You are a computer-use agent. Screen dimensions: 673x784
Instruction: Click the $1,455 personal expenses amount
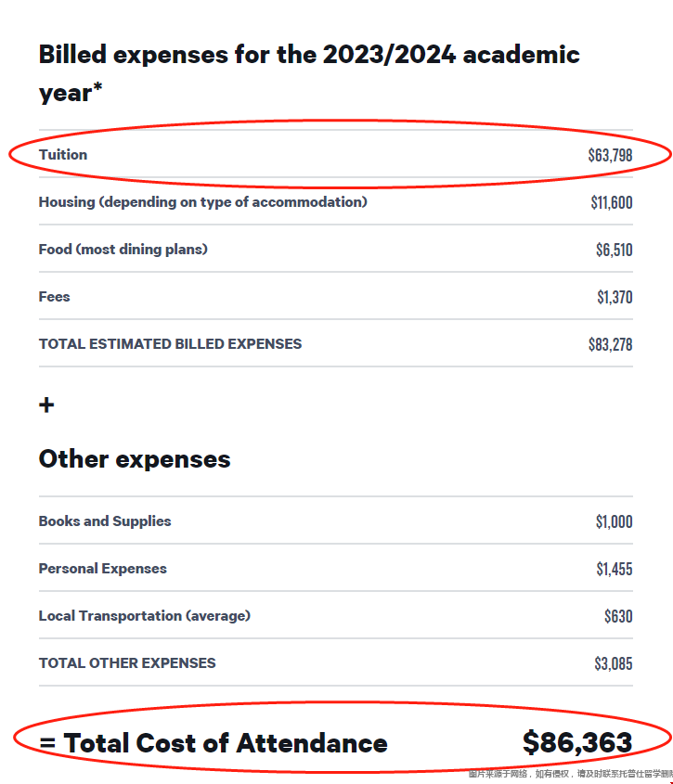(615, 569)
